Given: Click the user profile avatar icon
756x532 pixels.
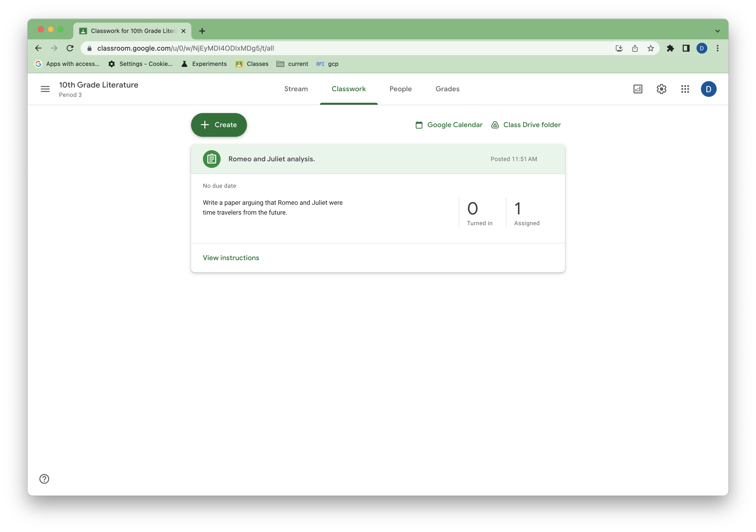Looking at the screenshot, I should (709, 89).
